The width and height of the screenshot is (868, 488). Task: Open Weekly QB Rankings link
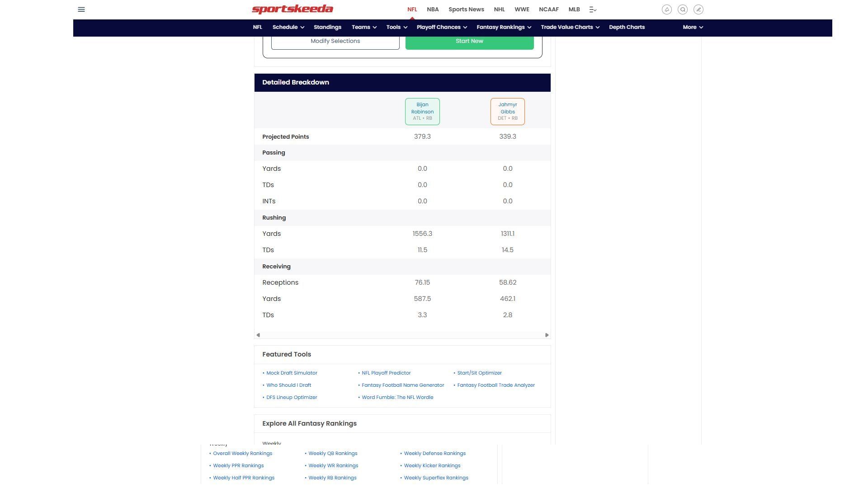coord(333,454)
